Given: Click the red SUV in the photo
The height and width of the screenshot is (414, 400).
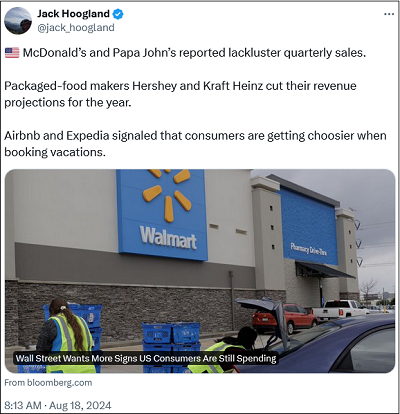Looking at the screenshot, I should [x=285, y=318].
